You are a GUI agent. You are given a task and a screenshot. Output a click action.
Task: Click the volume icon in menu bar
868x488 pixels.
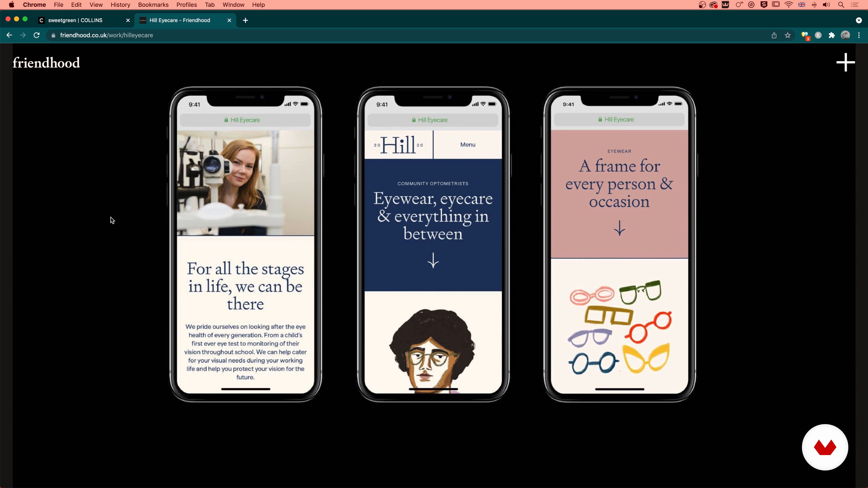point(826,5)
